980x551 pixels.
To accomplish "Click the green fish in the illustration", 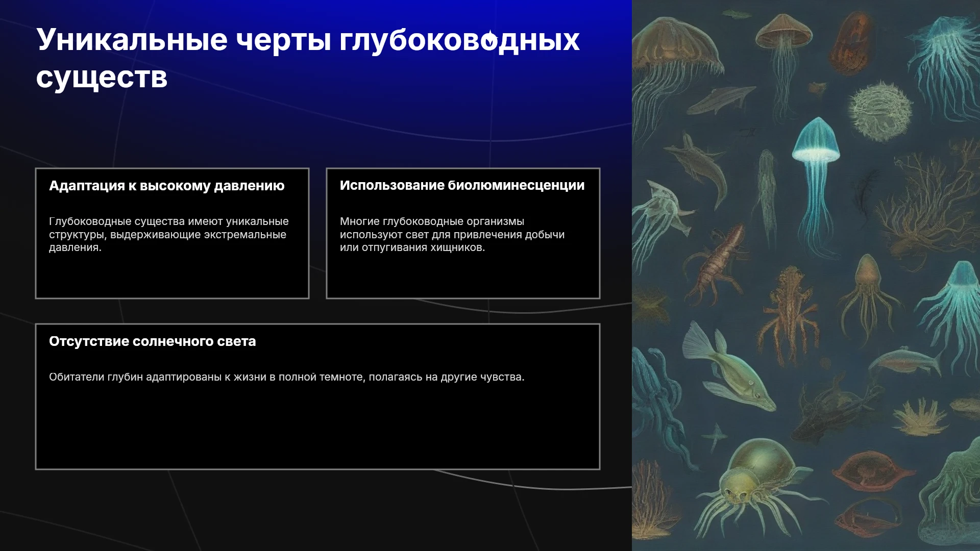I will pyautogui.click(x=727, y=367).
